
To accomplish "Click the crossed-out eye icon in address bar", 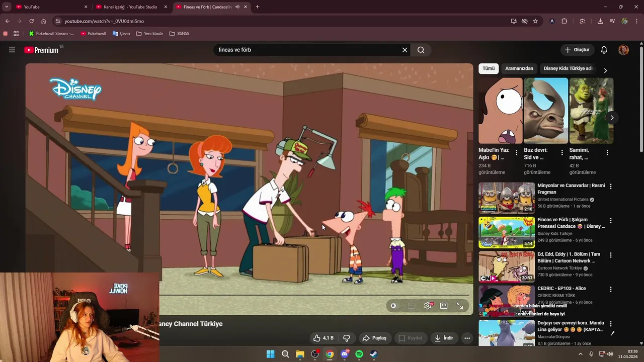I will (525, 21).
